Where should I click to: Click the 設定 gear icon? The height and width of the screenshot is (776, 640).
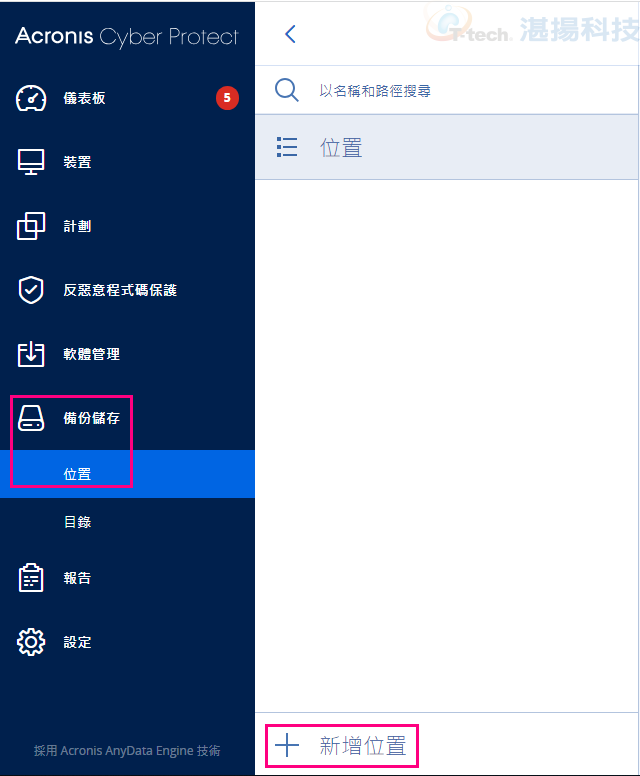[31, 642]
